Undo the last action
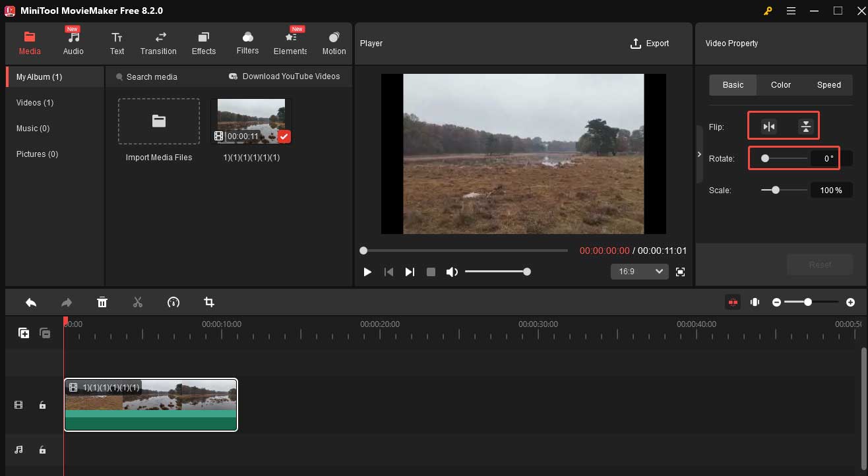This screenshot has height=476, width=868. pyautogui.click(x=31, y=302)
